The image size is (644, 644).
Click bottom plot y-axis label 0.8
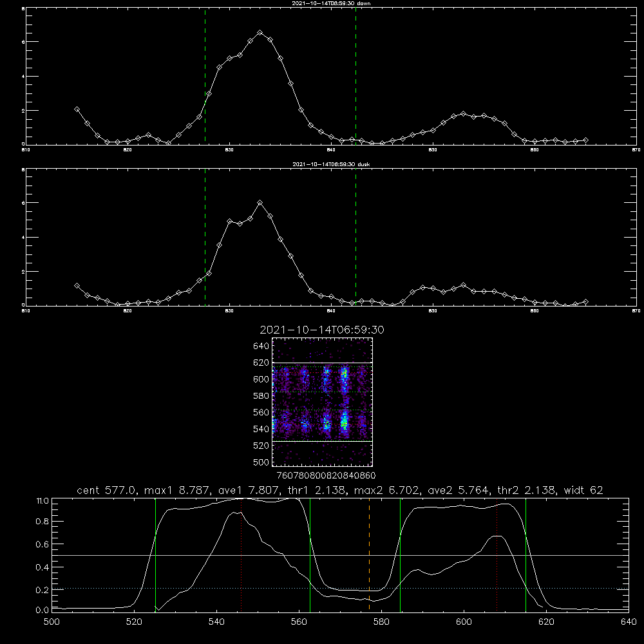coord(43,522)
